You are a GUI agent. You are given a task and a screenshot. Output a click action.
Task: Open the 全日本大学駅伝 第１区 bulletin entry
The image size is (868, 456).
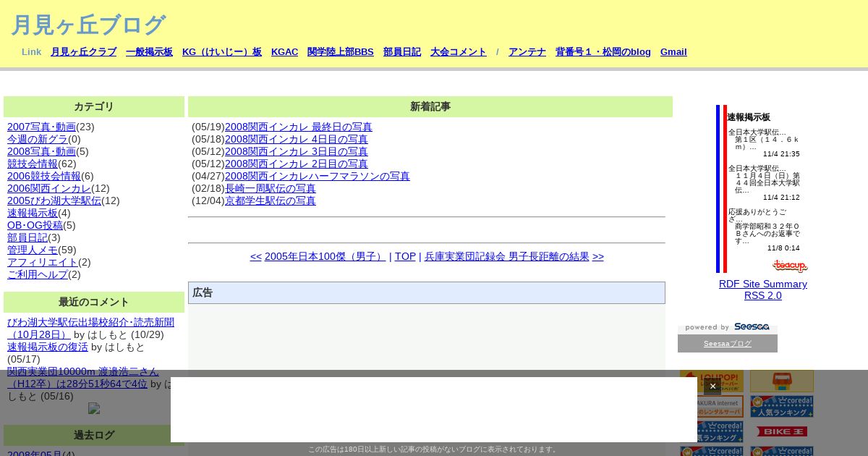click(x=764, y=139)
